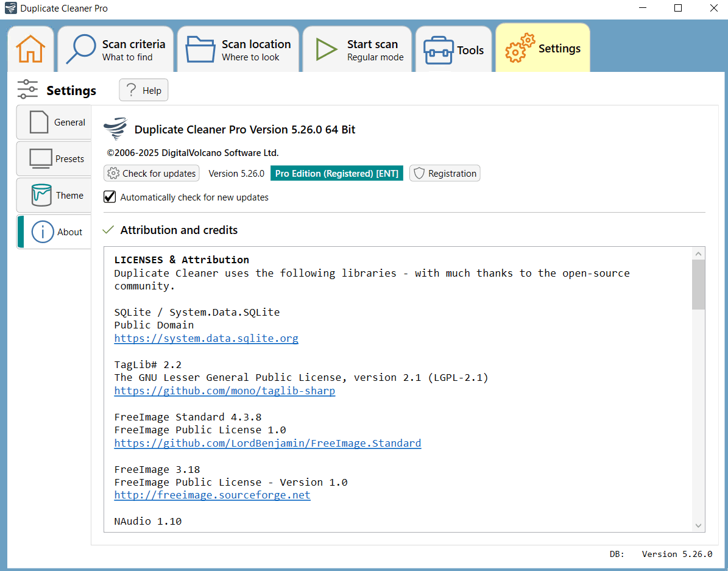The height and width of the screenshot is (571, 728).
Task: Click the Theme paint bucket icon
Action: [x=41, y=195]
